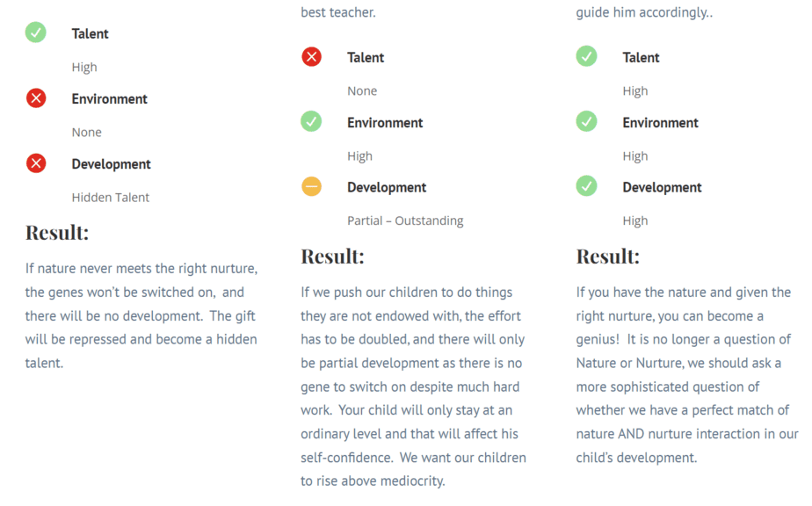Click the green check icon beside middle-column Environment
The image size is (812, 506).
click(x=311, y=122)
